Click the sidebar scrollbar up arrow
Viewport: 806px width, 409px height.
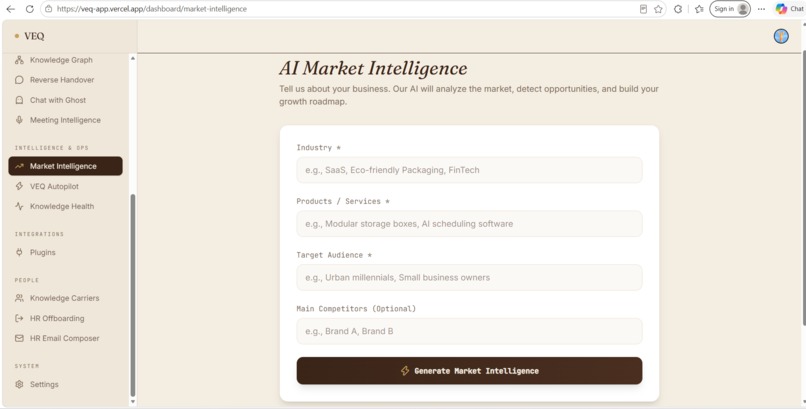tap(133, 58)
